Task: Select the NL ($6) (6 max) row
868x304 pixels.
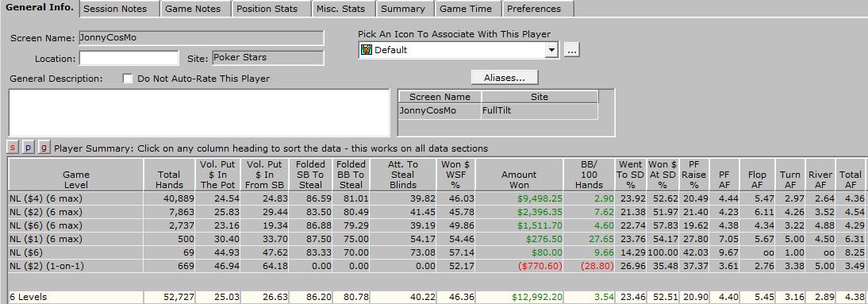Action: point(436,225)
